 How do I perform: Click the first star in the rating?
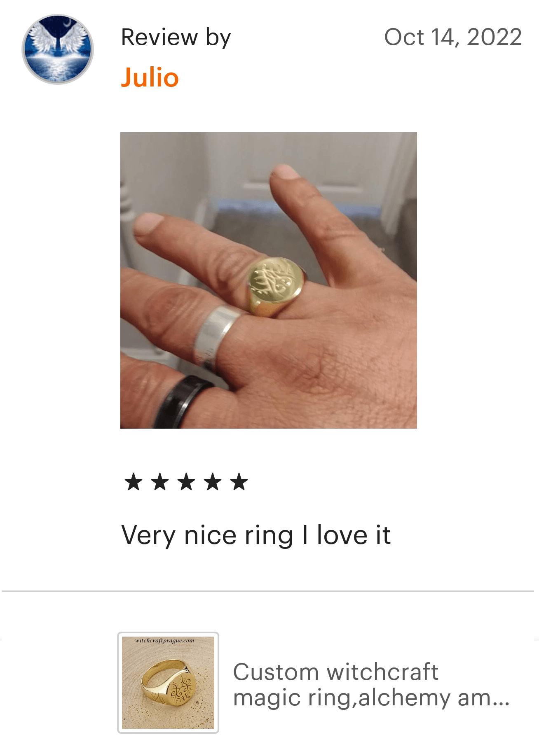pyautogui.click(x=133, y=481)
